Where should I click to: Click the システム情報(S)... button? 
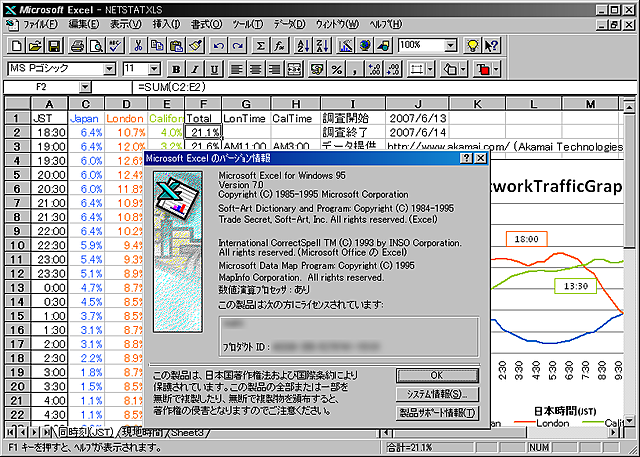click(x=437, y=394)
